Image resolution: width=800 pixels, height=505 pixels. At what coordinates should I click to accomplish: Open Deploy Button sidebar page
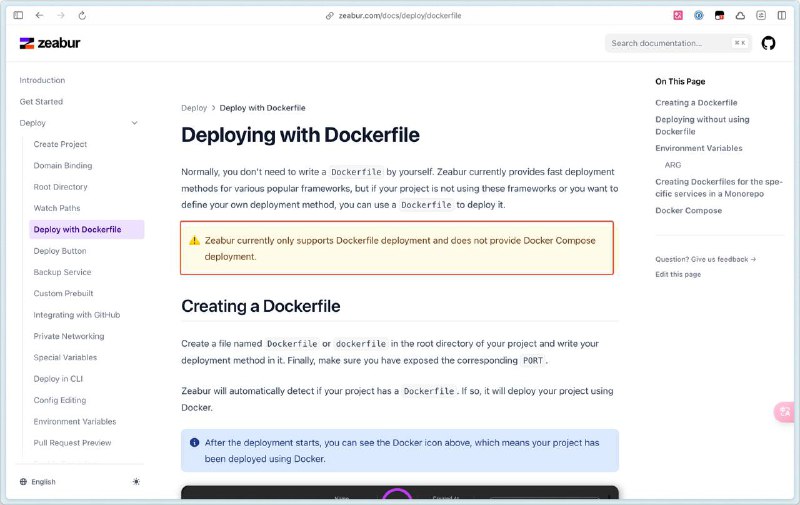pyautogui.click(x=60, y=251)
